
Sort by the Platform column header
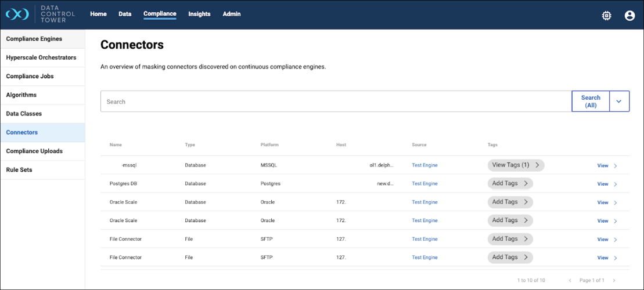269,145
